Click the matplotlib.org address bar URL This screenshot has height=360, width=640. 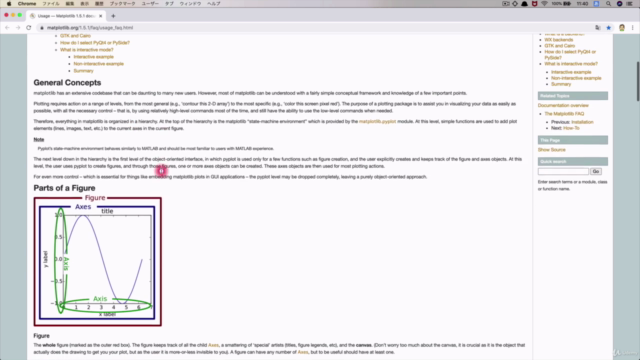coord(90,28)
